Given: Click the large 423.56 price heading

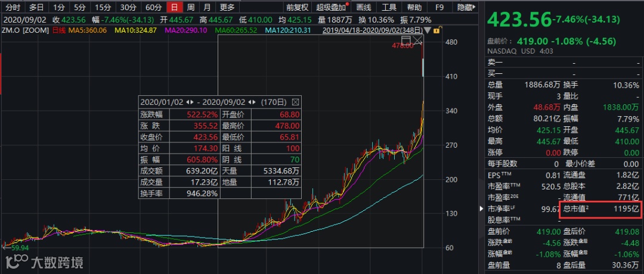Looking at the screenshot, I should pos(518,19).
